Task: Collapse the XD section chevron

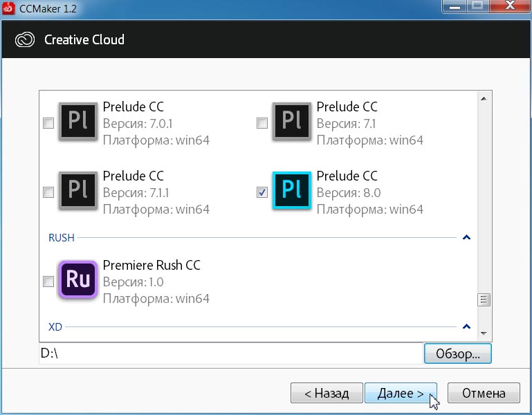Action: point(466,326)
